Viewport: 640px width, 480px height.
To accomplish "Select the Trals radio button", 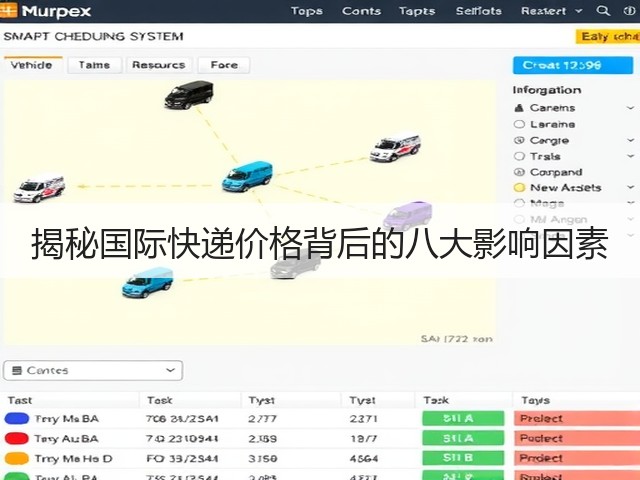I will click(519, 156).
